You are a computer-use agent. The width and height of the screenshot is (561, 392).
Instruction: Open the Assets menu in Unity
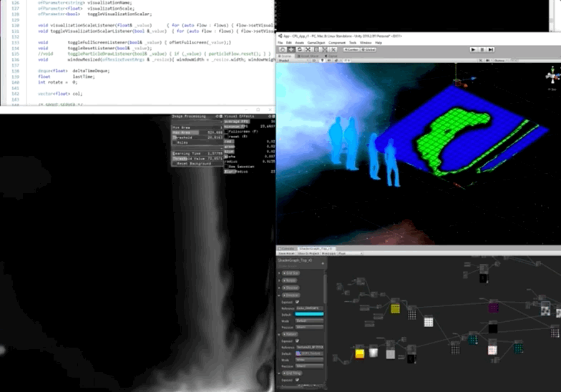point(299,43)
